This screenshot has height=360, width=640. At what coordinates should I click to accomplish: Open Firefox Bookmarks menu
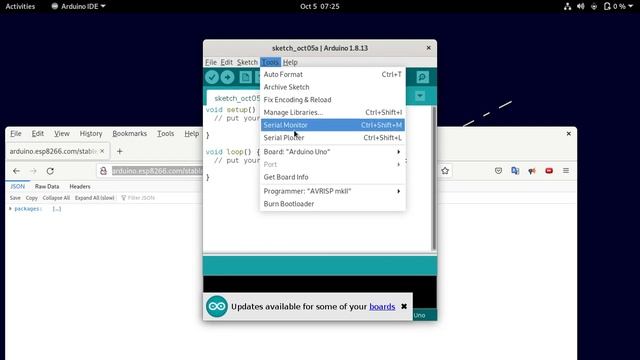click(129, 133)
